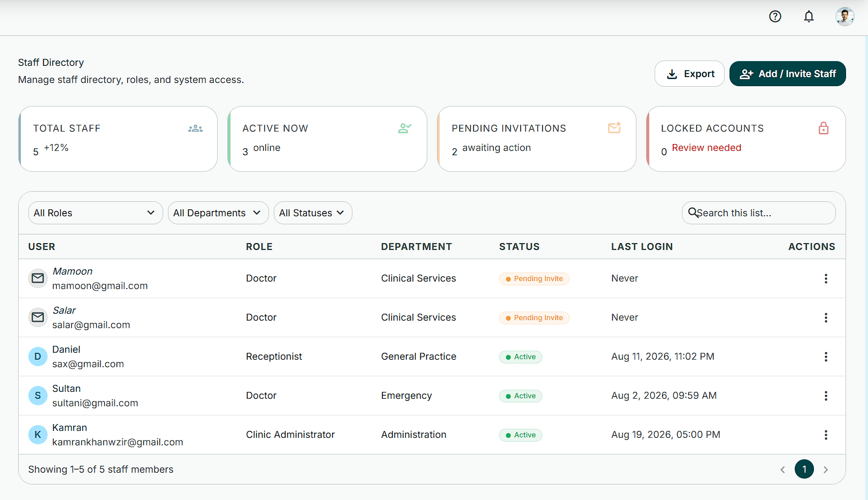Go to the previous page arrow
Viewport: 868px width, 500px height.
click(782, 469)
